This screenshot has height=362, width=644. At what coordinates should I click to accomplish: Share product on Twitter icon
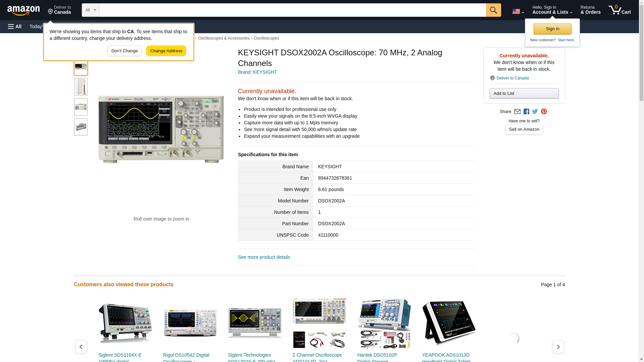coord(535,112)
